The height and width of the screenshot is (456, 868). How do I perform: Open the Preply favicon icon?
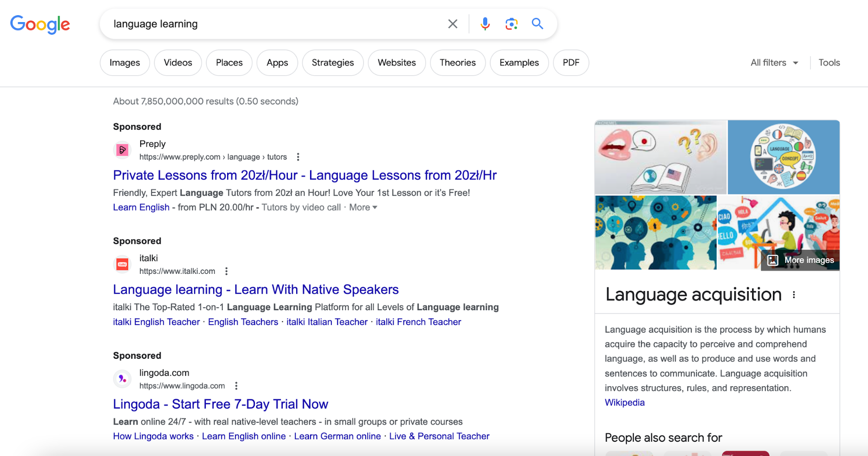[x=122, y=150]
